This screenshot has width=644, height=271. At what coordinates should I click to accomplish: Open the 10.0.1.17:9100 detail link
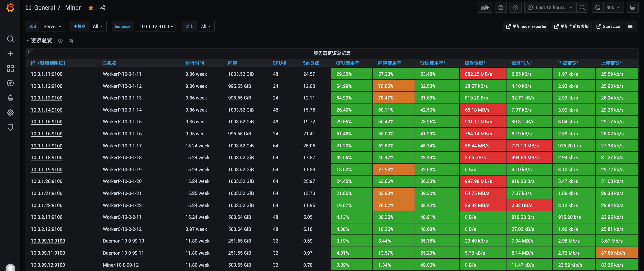point(47,146)
